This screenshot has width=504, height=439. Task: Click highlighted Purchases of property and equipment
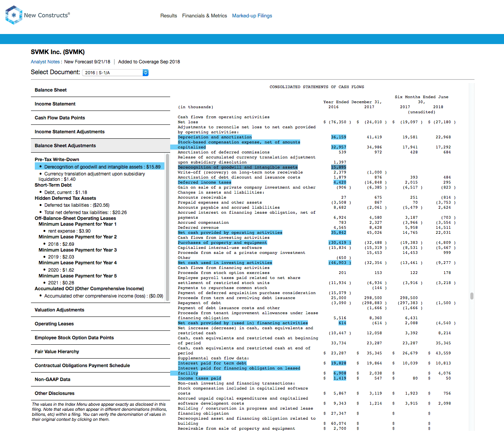(x=222, y=243)
